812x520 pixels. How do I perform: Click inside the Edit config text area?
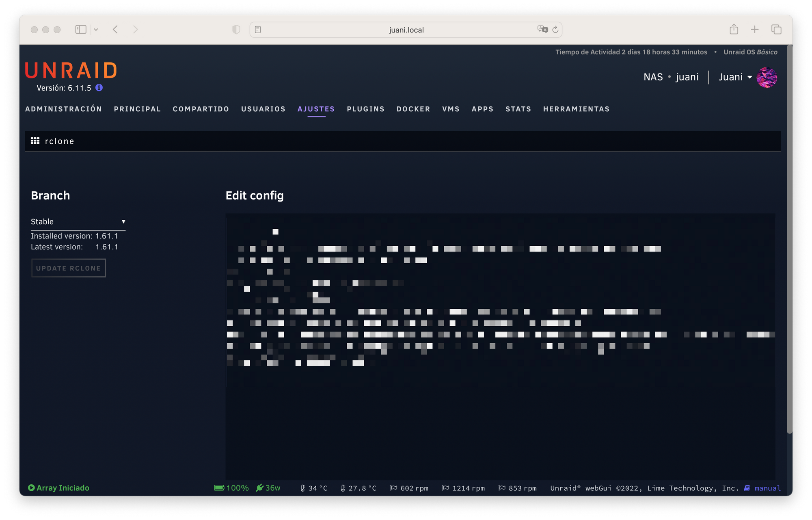(x=500, y=347)
